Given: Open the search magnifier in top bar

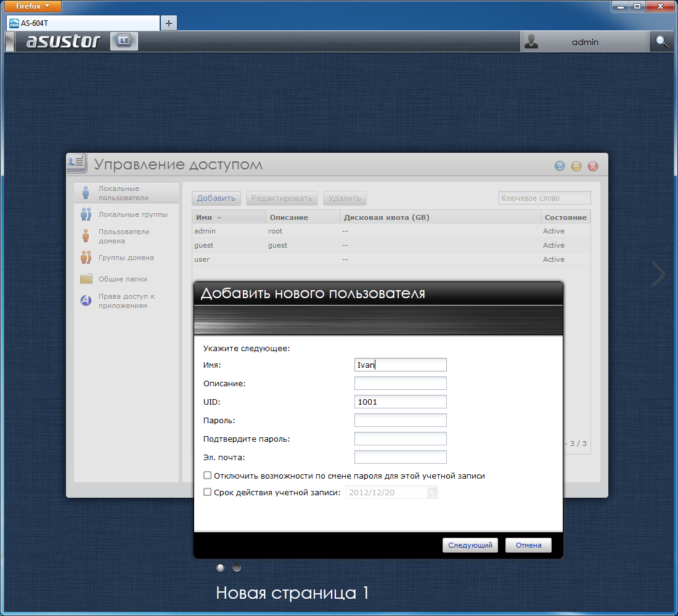Looking at the screenshot, I should pos(661,41).
